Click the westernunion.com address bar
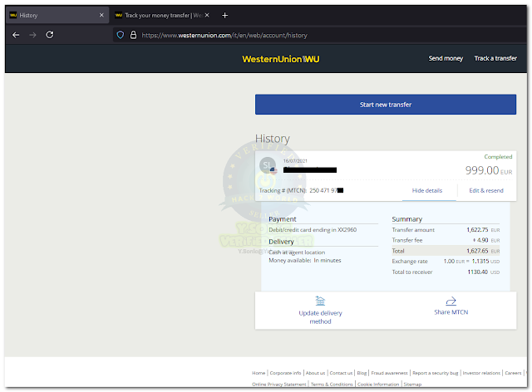Screen dimensions: 532x392 319,35
